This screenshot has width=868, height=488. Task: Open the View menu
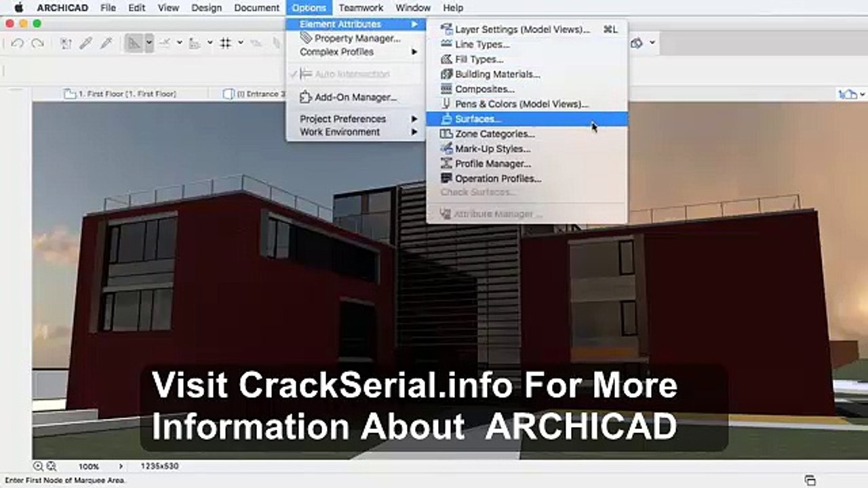click(x=168, y=7)
